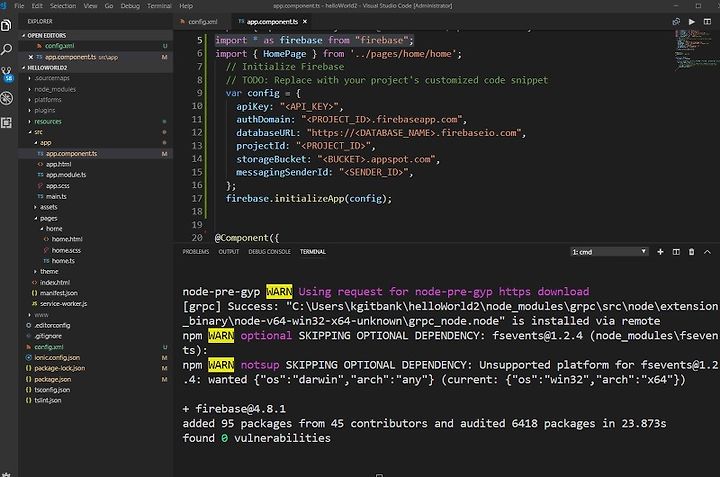The width and height of the screenshot is (720, 477).
Task: Expand the theme folder
Action: pos(96,271)
